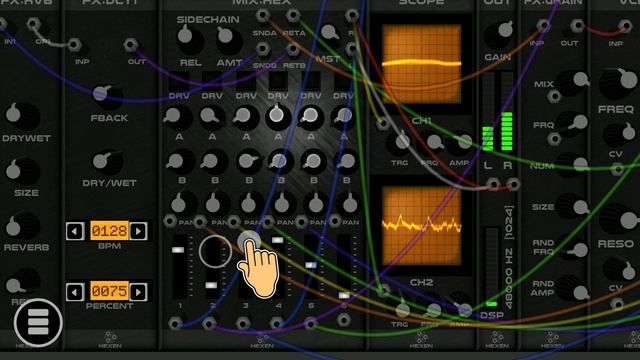This screenshot has height=360, width=640.
Task: Decrease BPM with the left arrow
Action: (x=75, y=231)
